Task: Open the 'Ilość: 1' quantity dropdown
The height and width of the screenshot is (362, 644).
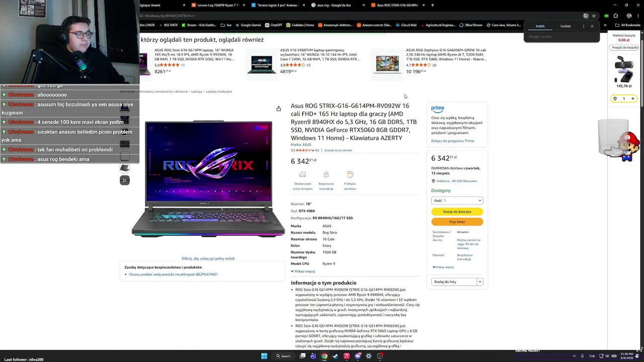Action: [x=457, y=201]
